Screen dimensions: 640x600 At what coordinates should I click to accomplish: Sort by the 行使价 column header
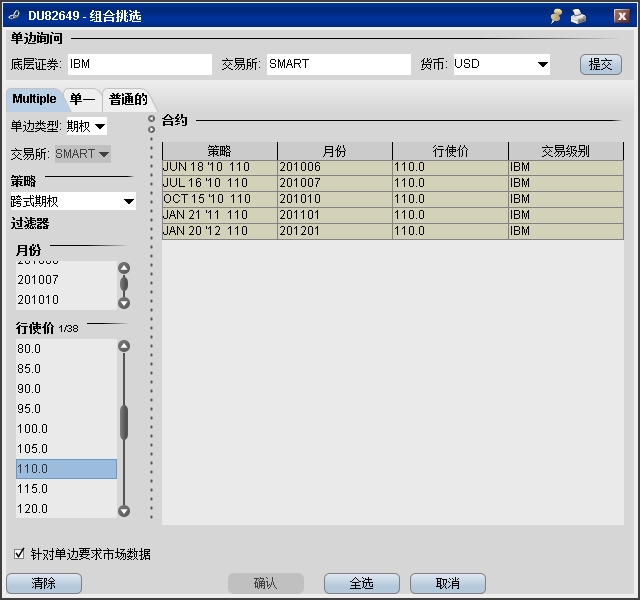tap(450, 151)
